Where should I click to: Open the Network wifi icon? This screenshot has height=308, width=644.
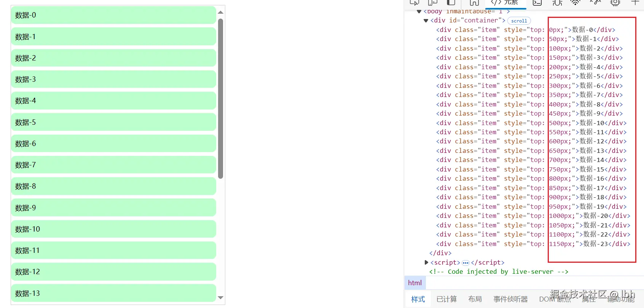(575, 2)
